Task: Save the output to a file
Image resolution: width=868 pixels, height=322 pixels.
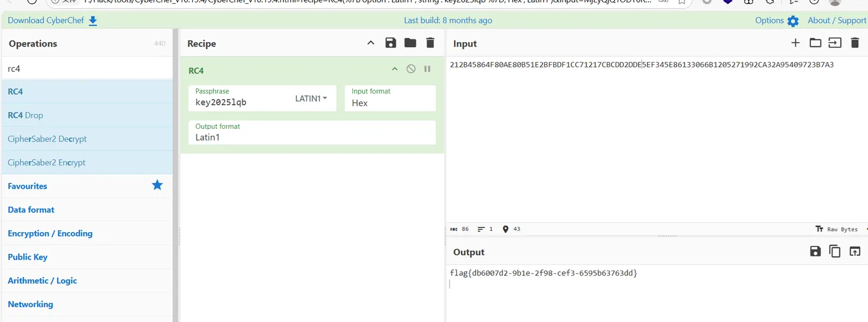Action: point(815,251)
